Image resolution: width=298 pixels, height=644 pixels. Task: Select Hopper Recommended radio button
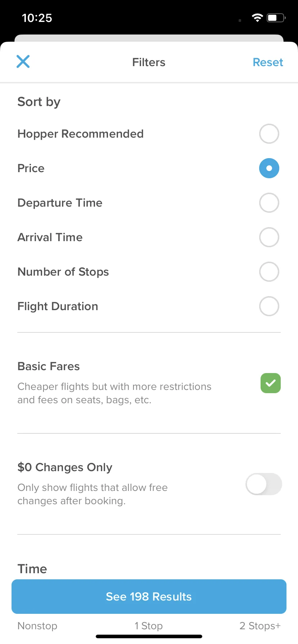point(269,134)
